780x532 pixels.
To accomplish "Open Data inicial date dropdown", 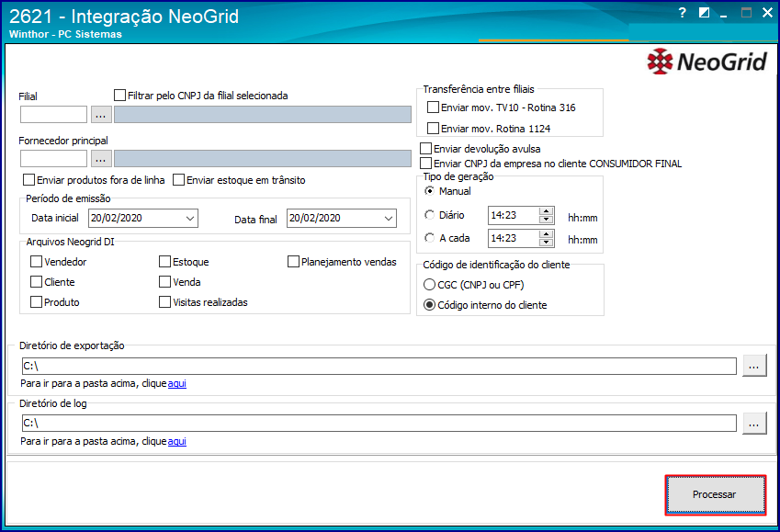I will [x=190, y=218].
